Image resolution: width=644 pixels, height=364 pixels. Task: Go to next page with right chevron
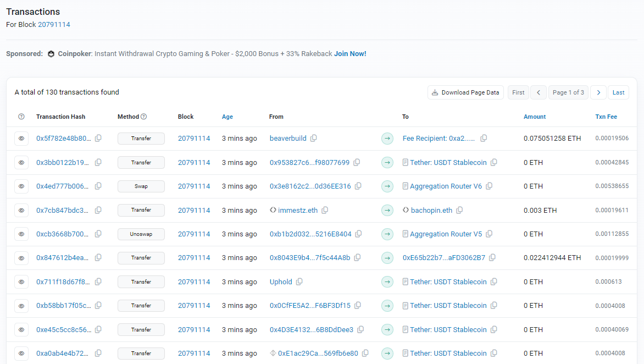[598, 92]
